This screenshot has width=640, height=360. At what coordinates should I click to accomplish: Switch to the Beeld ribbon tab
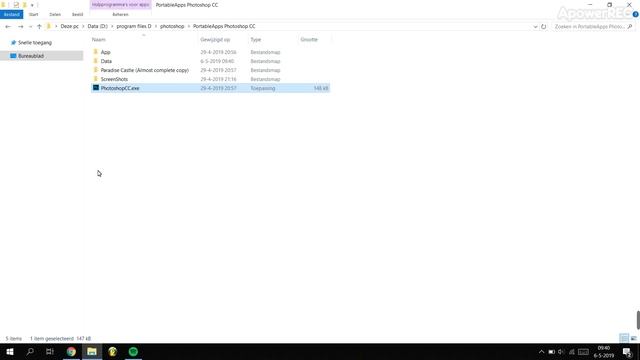[x=77, y=14]
